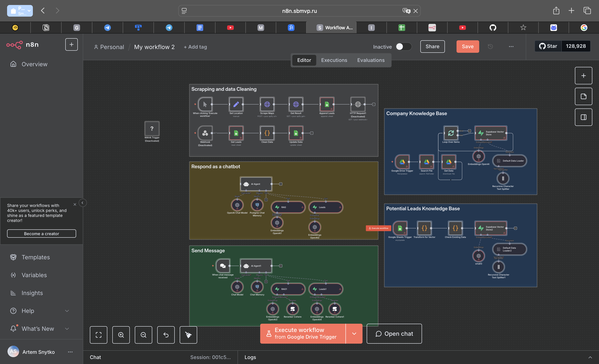This screenshot has height=364, width=599.
Task: Click the zoom out canvas button
Action: click(144, 335)
